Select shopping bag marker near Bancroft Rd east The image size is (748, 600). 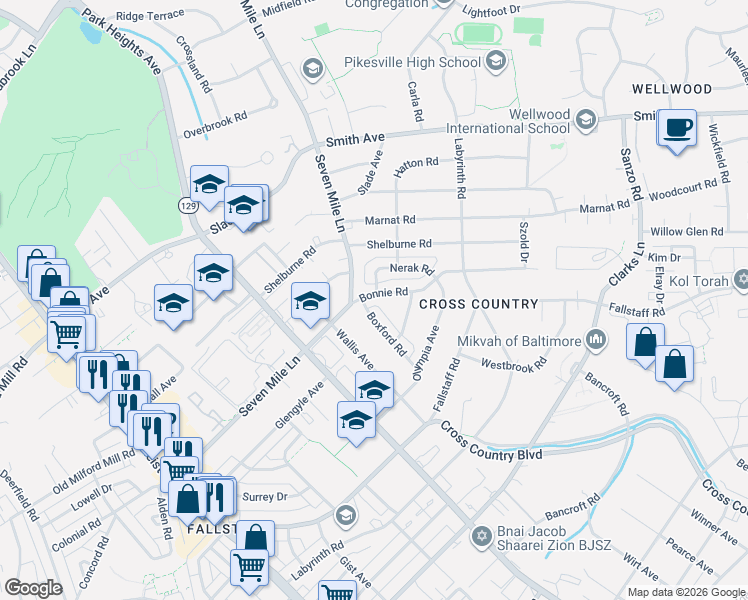(675, 365)
